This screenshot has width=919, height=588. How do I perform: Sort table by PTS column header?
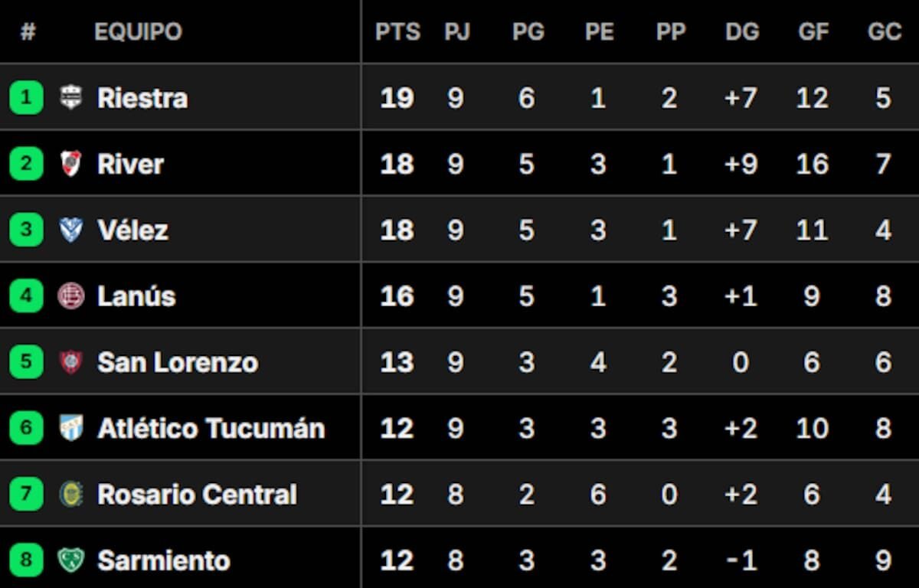(397, 32)
